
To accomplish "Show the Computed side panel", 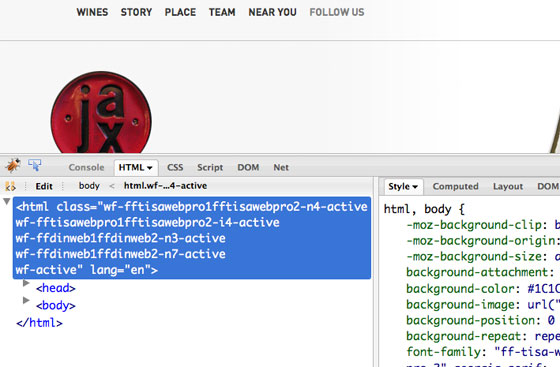I will [x=455, y=186].
